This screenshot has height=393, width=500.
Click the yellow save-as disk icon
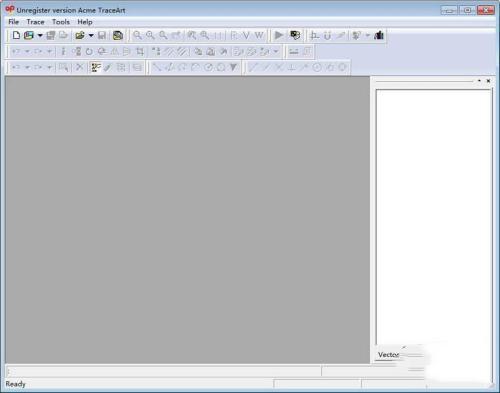(118, 35)
